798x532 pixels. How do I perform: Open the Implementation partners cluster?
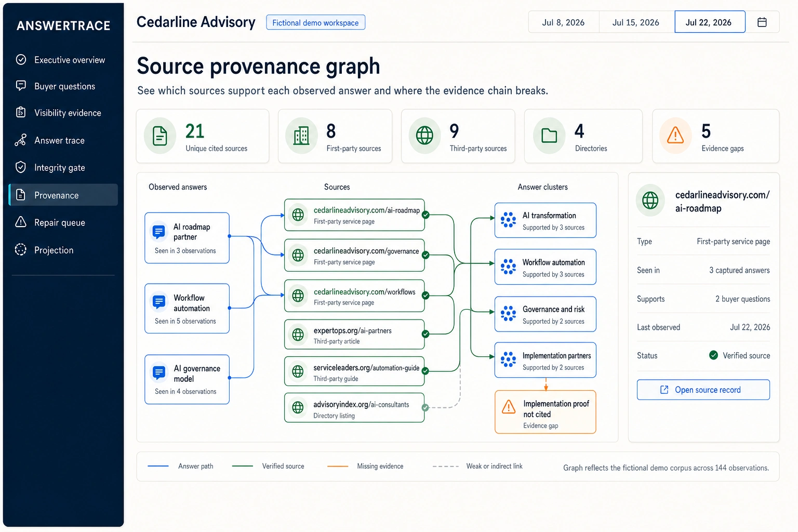coord(546,360)
